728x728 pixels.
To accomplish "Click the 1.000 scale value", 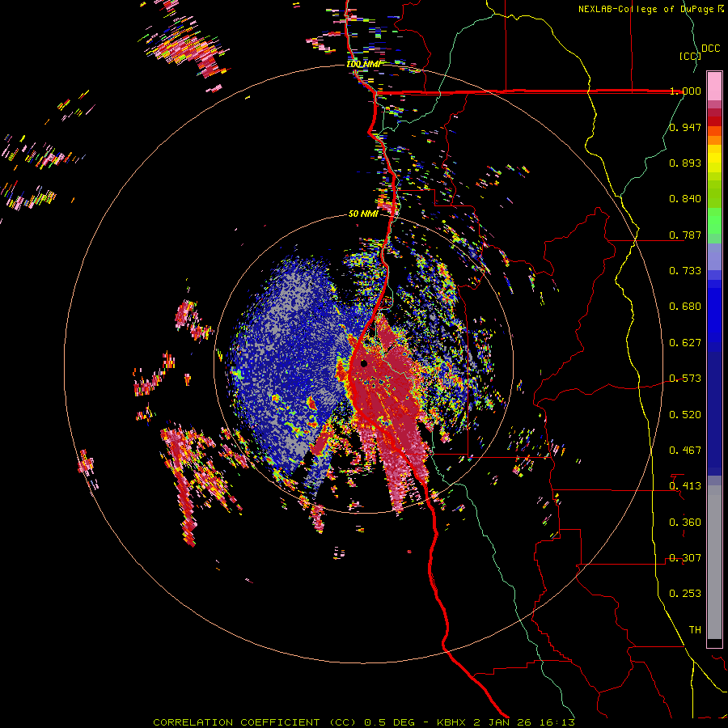I will pyautogui.click(x=685, y=91).
